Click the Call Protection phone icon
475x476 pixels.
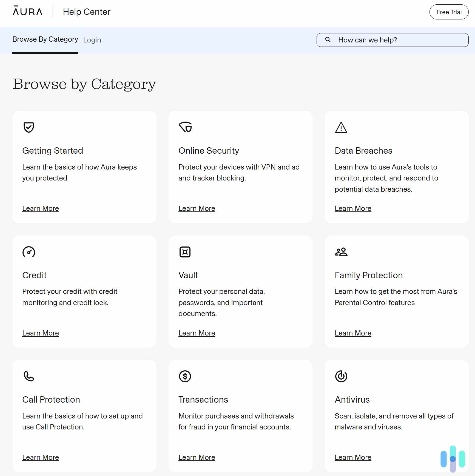pos(29,376)
